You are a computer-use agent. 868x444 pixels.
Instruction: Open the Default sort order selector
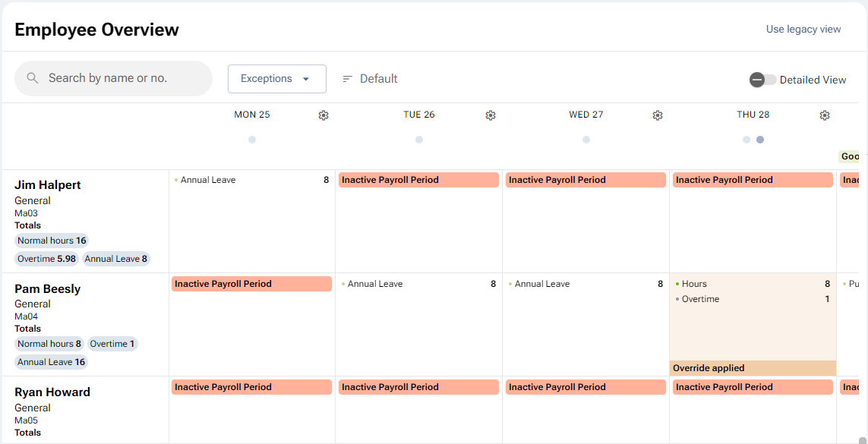click(x=378, y=79)
